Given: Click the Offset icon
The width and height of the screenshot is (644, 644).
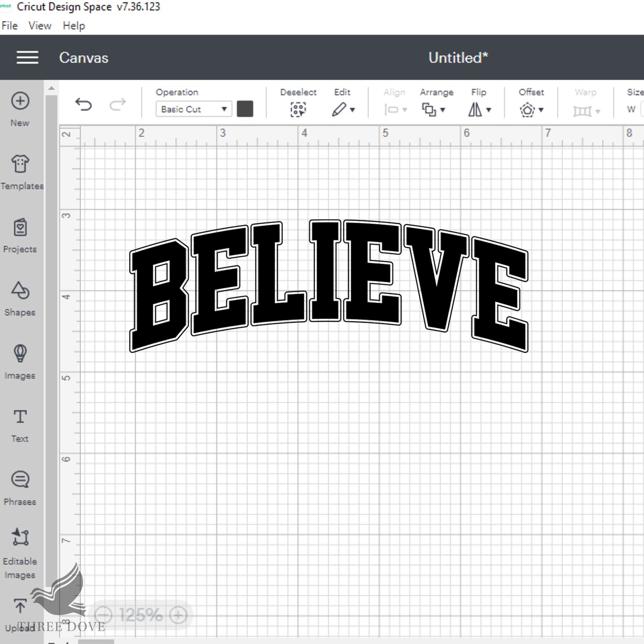Looking at the screenshot, I should point(527,110).
